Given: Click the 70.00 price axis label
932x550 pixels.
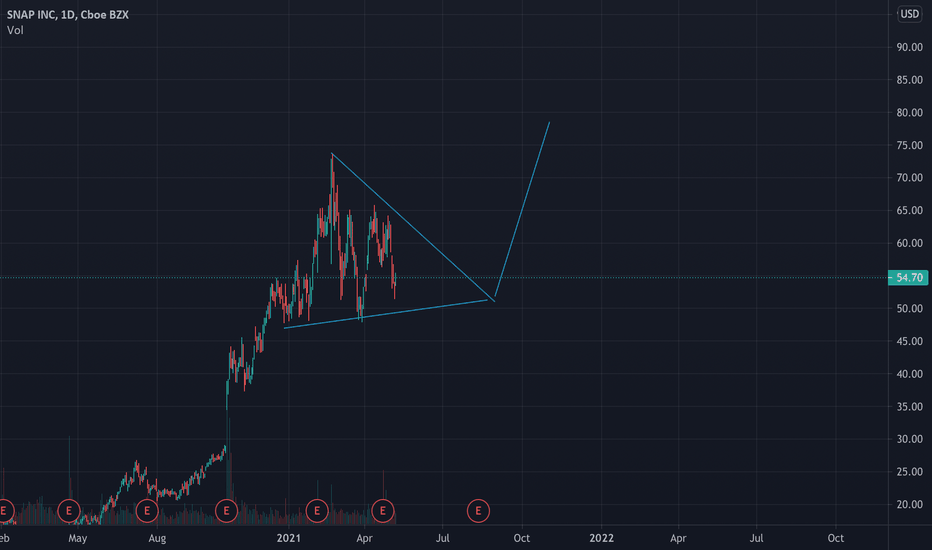Looking at the screenshot, I should pos(909,178).
